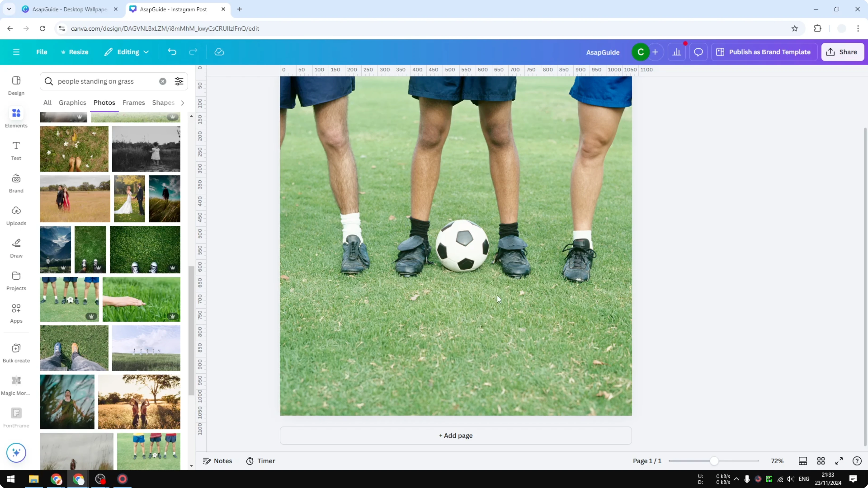The height and width of the screenshot is (488, 868).
Task: Open the Elements panel
Action: coord(16,117)
